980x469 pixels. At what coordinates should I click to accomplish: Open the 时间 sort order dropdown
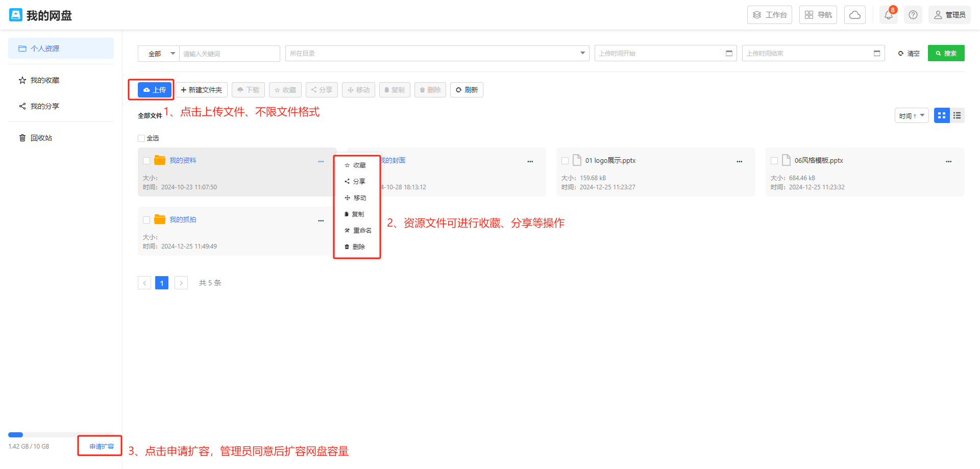pos(911,116)
